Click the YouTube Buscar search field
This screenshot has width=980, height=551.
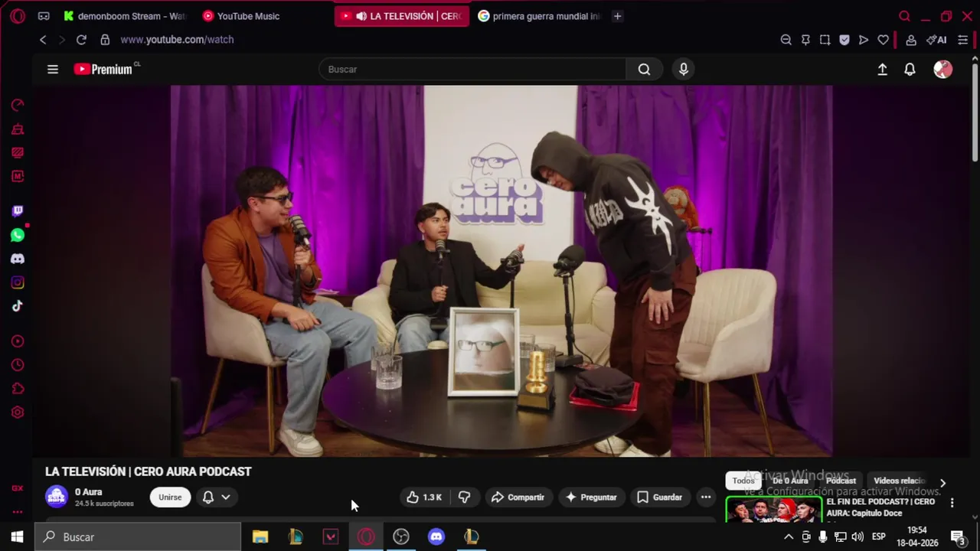(472, 70)
